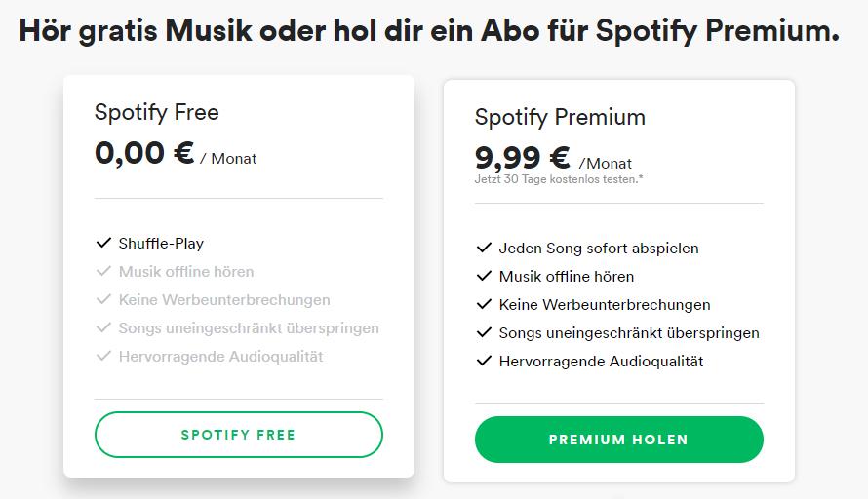Click the black checkmark beside Hervorragende Audioqualität in Premium card

pos(484,361)
